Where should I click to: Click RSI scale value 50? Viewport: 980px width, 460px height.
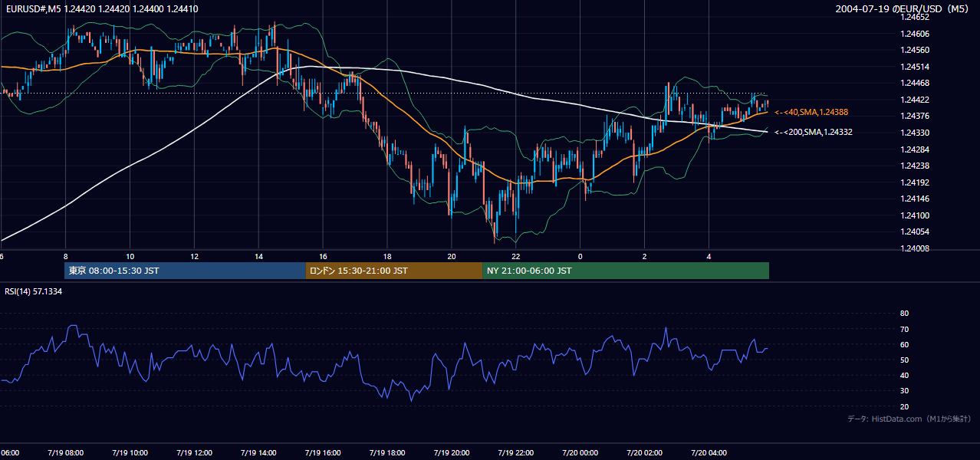[x=904, y=360]
